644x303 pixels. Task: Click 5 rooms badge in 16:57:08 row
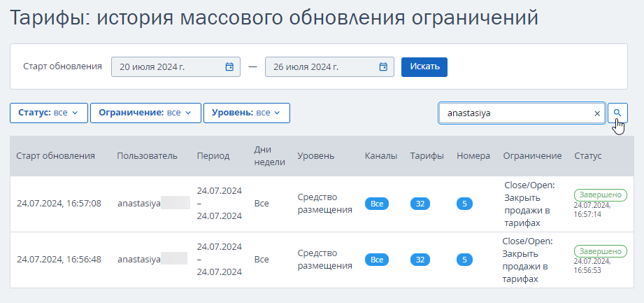464,204
